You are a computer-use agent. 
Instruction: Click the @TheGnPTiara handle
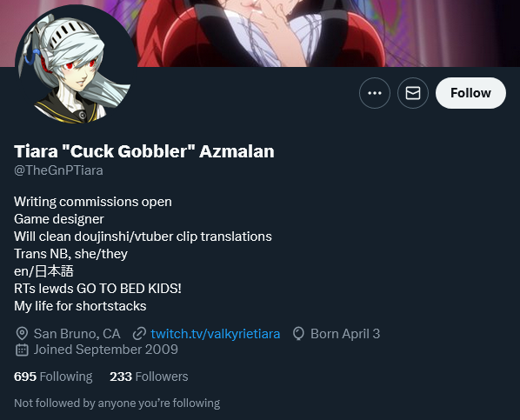tap(58, 170)
